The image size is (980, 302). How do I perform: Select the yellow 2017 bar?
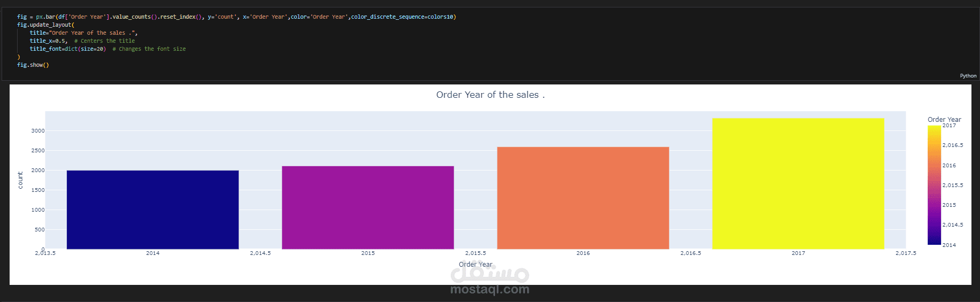pyautogui.click(x=798, y=183)
